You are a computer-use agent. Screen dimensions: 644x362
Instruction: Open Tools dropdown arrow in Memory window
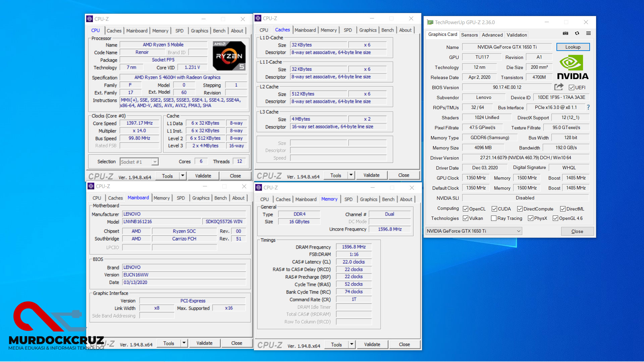coord(352,344)
